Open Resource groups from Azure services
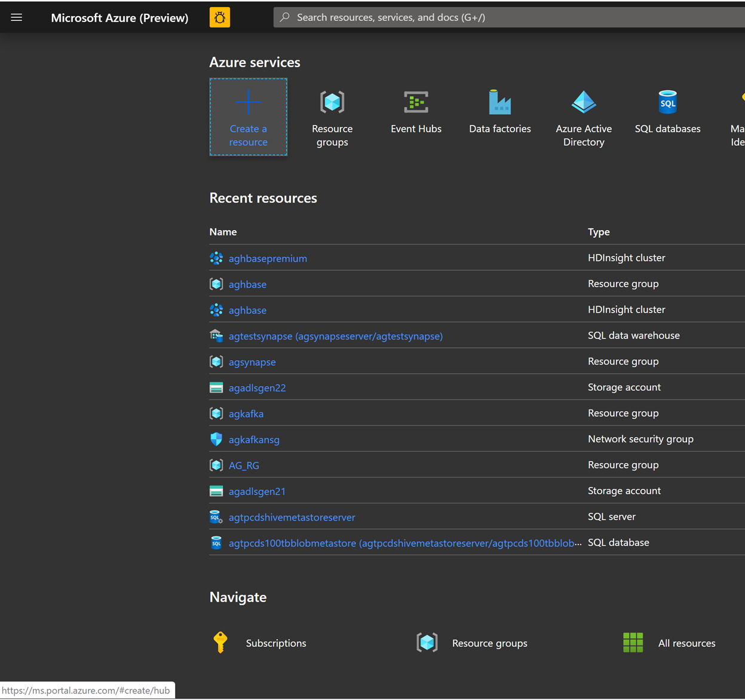The height and width of the screenshot is (700, 745). click(332, 117)
